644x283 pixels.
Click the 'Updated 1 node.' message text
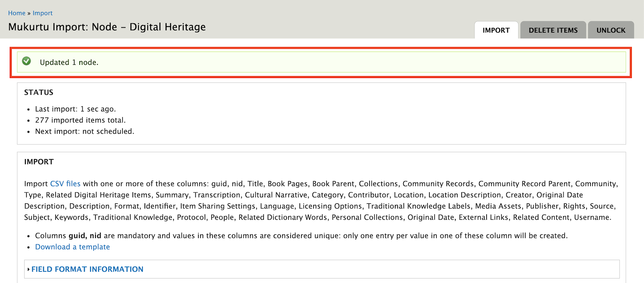pos(69,62)
